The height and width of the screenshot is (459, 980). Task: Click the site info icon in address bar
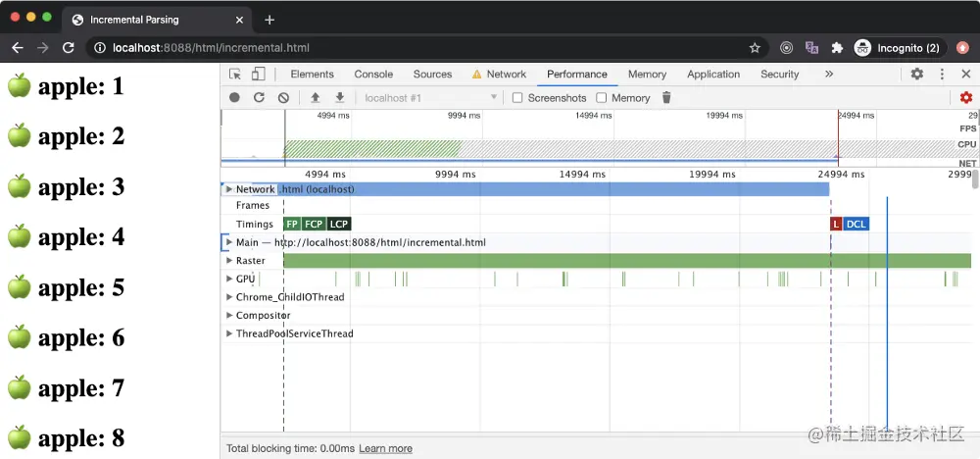click(99, 48)
